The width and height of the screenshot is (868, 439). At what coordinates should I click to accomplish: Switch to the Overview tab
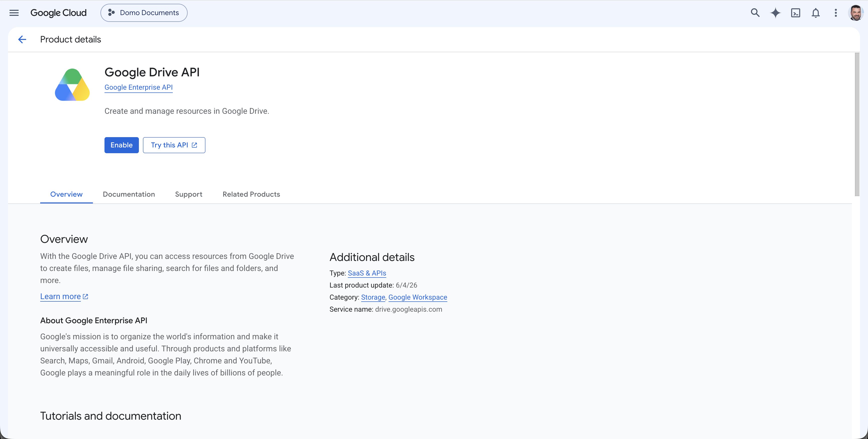66,194
